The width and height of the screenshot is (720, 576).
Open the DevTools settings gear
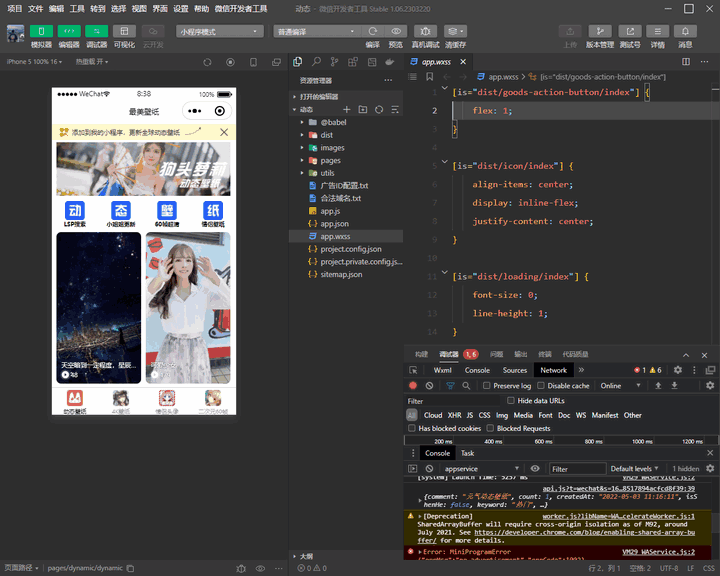pyautogui.click(x=677, y=370)
